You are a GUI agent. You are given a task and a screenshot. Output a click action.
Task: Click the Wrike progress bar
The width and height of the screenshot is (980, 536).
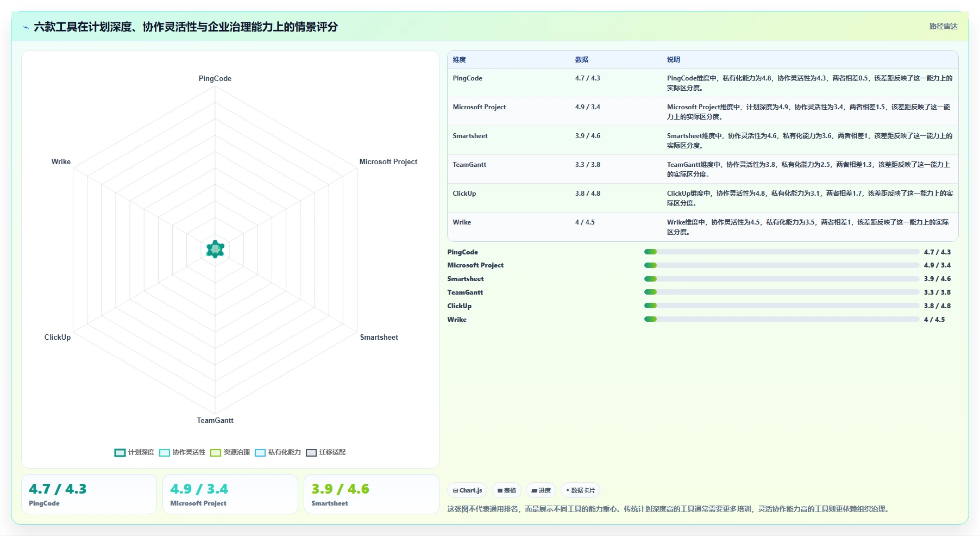point(782,319)
